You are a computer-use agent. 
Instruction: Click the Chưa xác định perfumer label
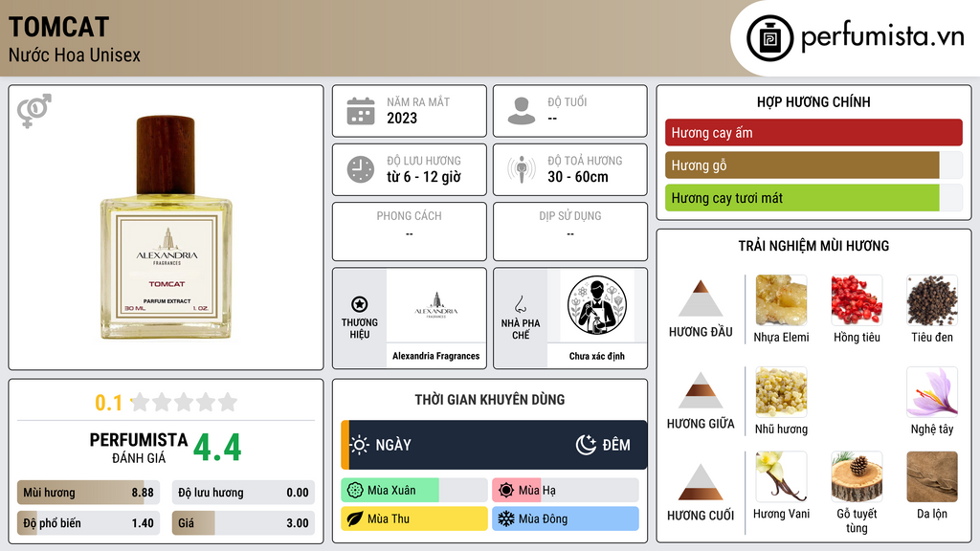597,356
